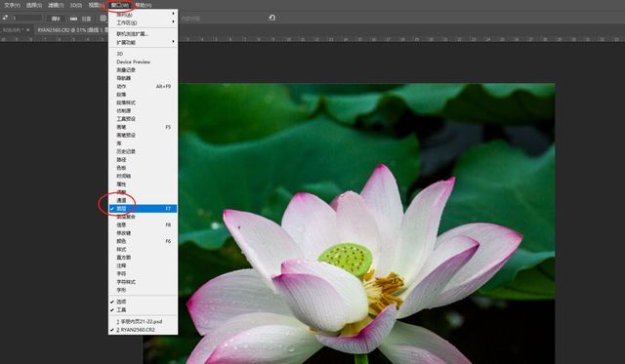Select checked document 2 RYAN2560.CR2
The image size is (625, 364).
point(144,330)
